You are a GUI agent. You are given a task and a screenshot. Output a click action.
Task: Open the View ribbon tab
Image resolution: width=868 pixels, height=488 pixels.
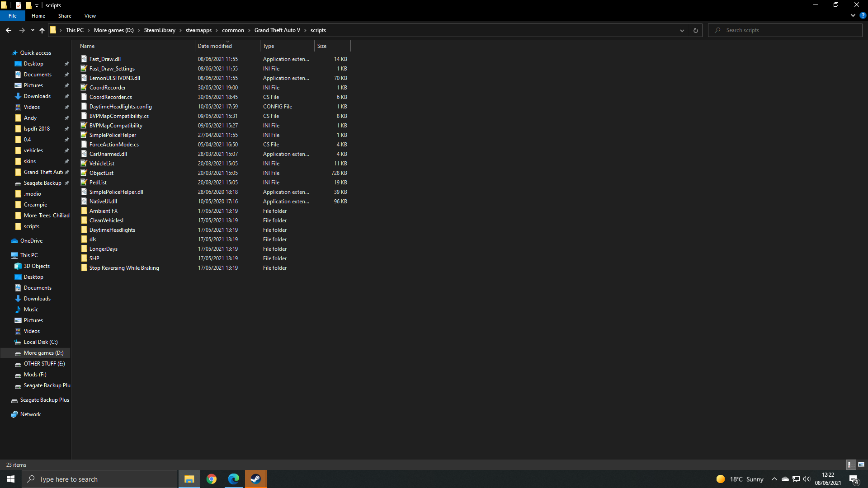(x=90, y=16)
